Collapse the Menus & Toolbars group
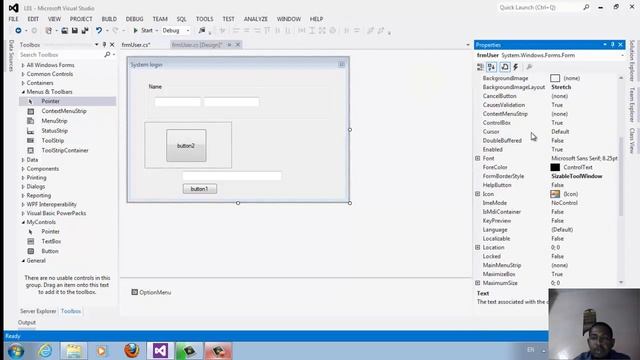The image size is (640, 360). pos(23,92)
